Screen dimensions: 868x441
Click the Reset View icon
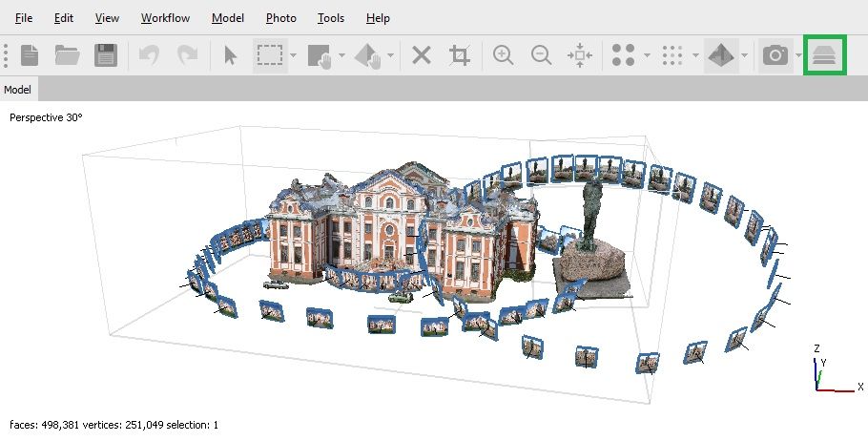click(x=580, y=55)
